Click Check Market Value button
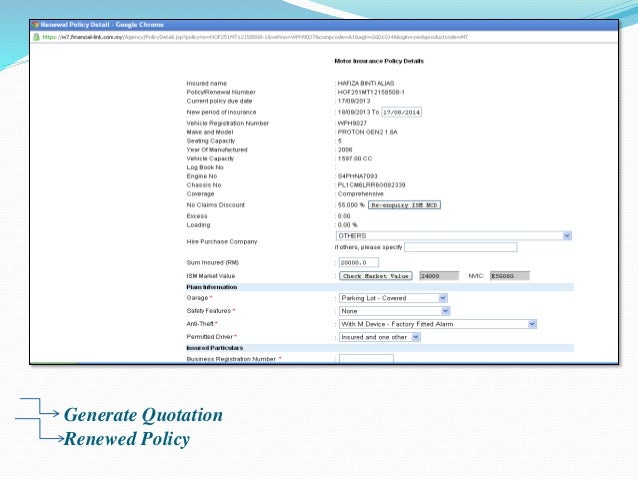Image resolution: width=638 pixels, height=479 pixels. [376, 276]
